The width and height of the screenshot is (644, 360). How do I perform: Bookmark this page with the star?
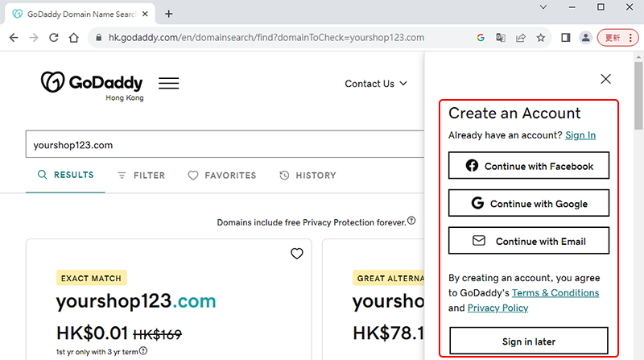[541, 38]
